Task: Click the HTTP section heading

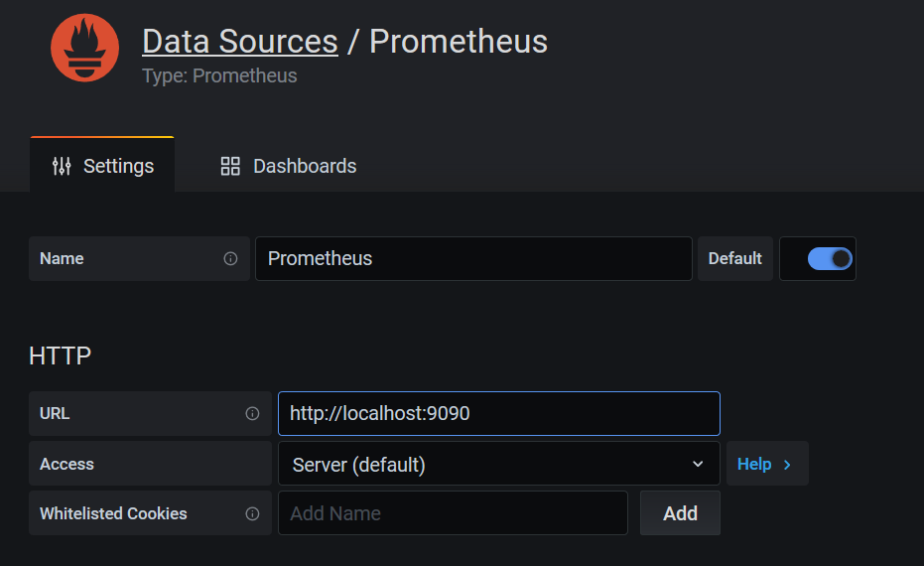Action: coord(61,356)
